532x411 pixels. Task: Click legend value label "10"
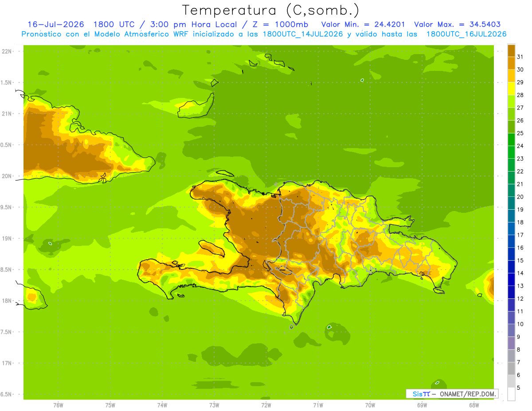pyautogui.click(x=520, y=324)
